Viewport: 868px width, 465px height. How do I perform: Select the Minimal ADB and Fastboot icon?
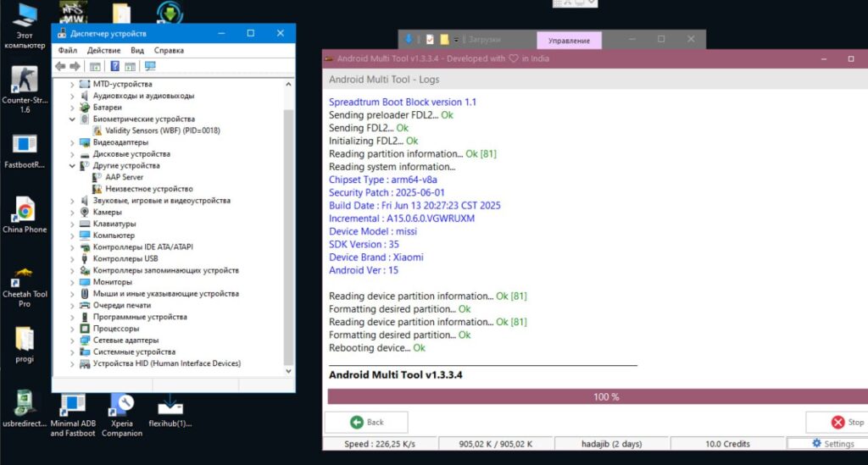click(x=73, y=405)
